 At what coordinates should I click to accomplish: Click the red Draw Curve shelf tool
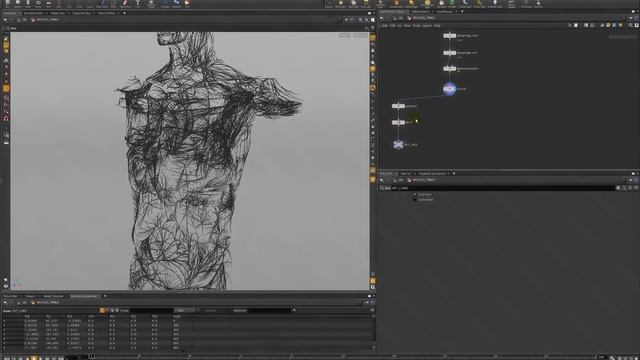[x=125, y=3]
